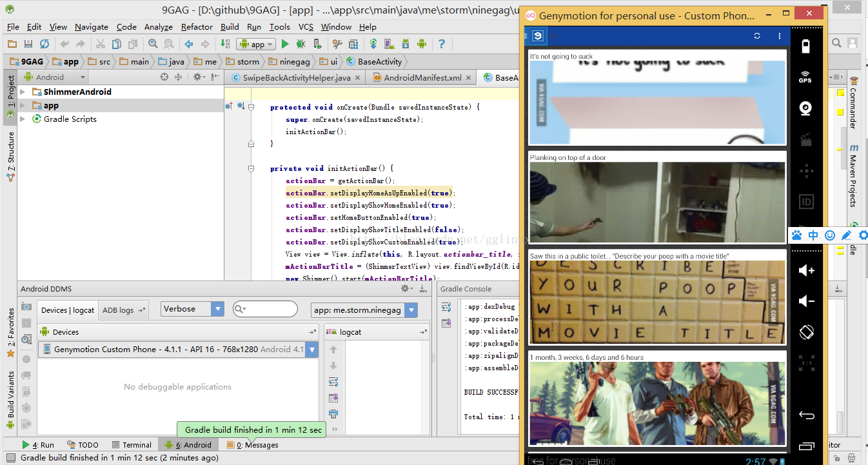Open the Verbose log level dropdown
Viewport: 868px width, 465px height.
(192, 309)
